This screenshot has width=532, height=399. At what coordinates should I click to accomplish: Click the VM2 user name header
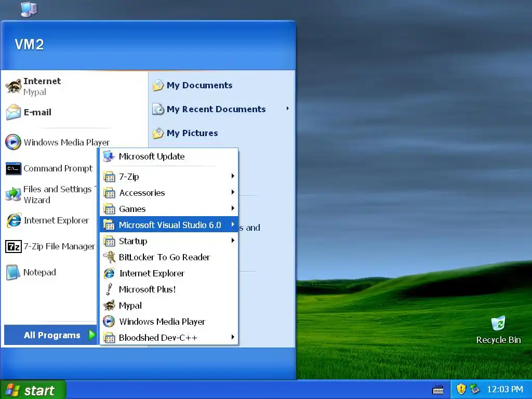[29, 45]
